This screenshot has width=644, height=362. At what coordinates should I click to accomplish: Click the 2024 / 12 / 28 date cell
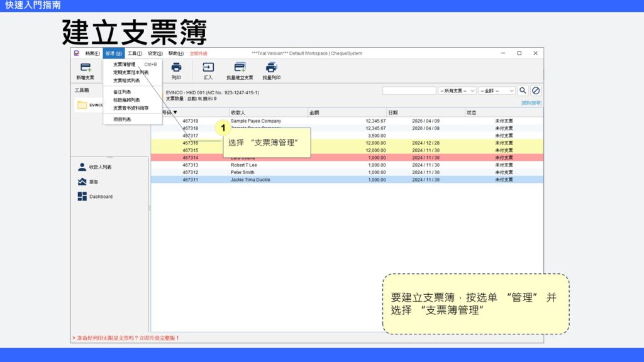426,143
